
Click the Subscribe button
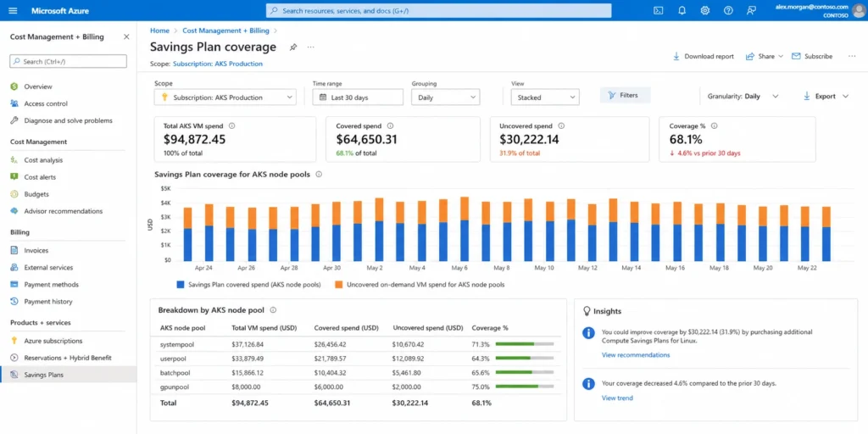tap(812, 56)
